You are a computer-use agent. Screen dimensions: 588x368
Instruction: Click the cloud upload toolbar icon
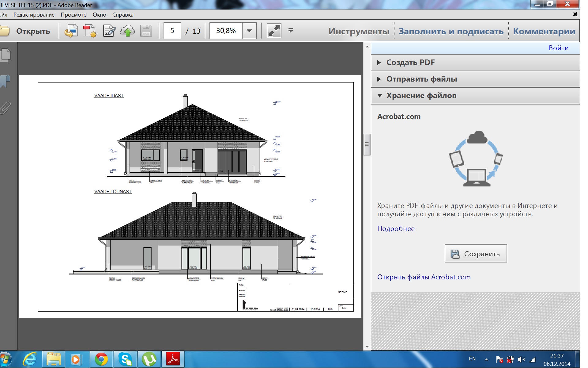pos(127,31)
